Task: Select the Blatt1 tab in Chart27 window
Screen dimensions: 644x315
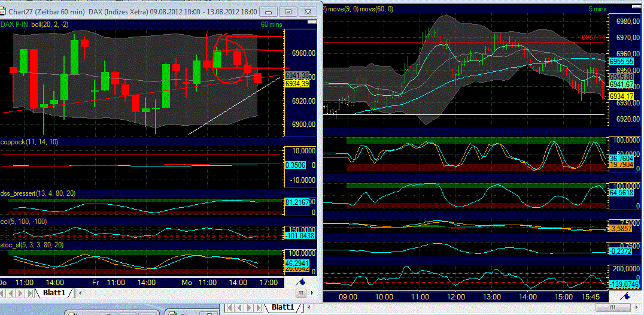Action: [x=54, y=293]
